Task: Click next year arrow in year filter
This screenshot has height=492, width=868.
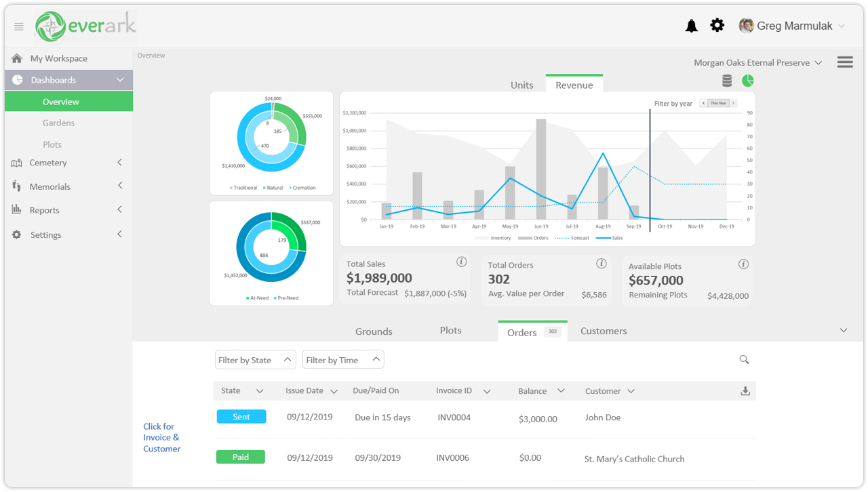Action: 733,103
